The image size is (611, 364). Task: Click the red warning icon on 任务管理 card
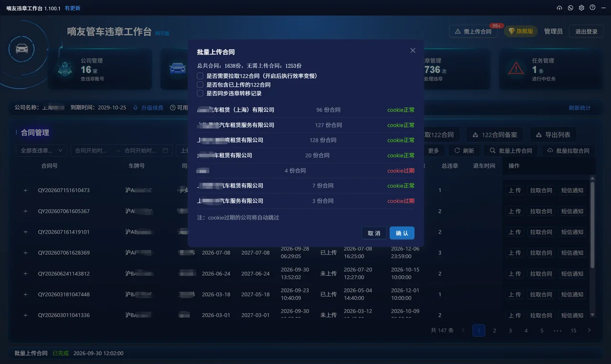516,69
